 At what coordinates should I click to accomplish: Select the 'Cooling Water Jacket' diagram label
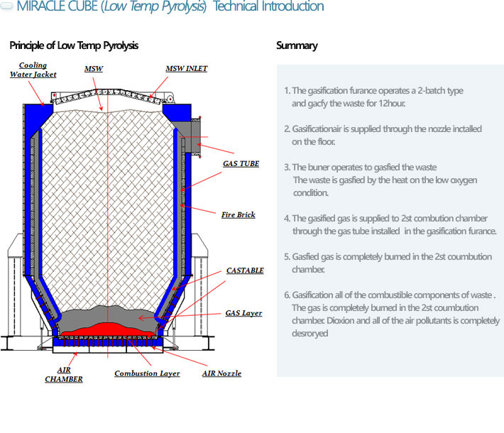tap(33, 70)
